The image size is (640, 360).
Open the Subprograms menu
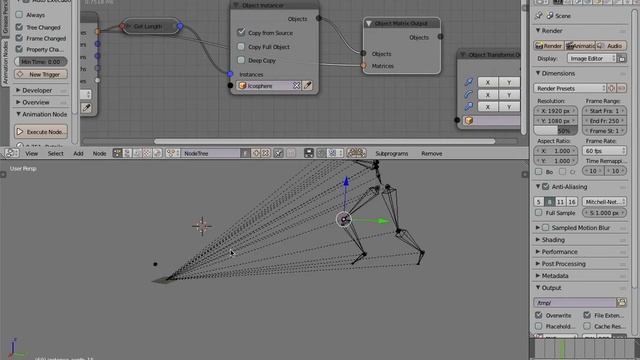pos(391,153)
